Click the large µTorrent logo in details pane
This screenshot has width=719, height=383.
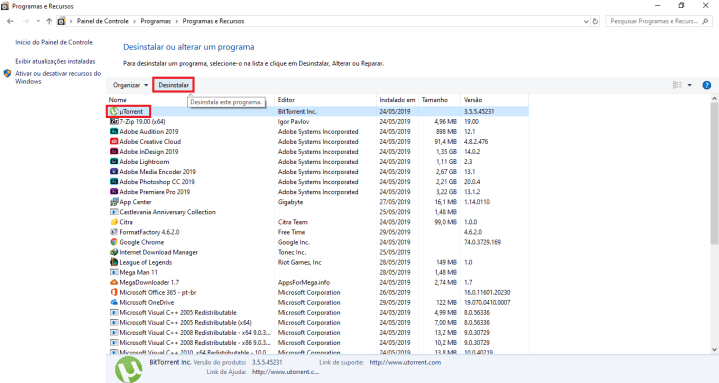coord(128,369)
